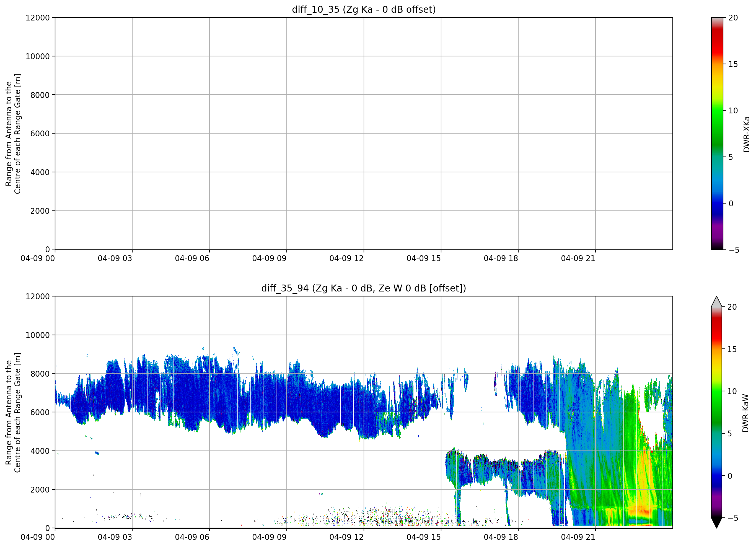Image resolution: width=756 pixels, height=547 pixels.
Task: Click the 12000 y-axis label on top plot
Action: (x=38, y=18)
